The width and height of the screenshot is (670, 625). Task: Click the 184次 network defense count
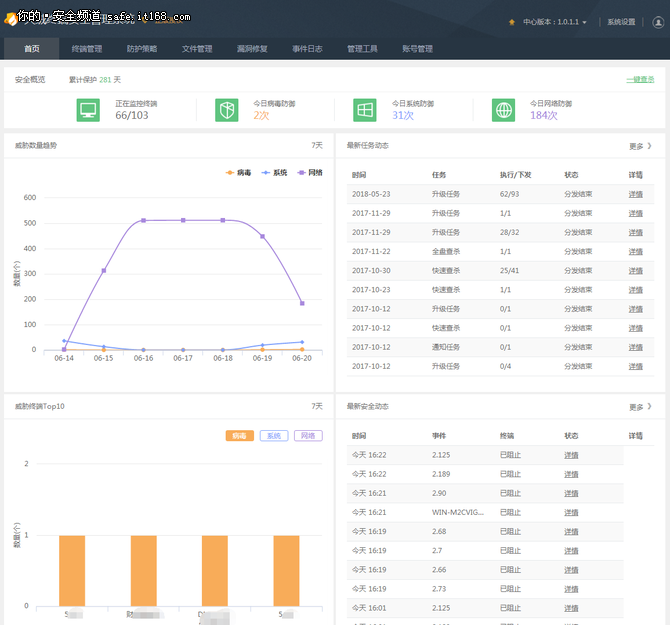tap(544, 115)
